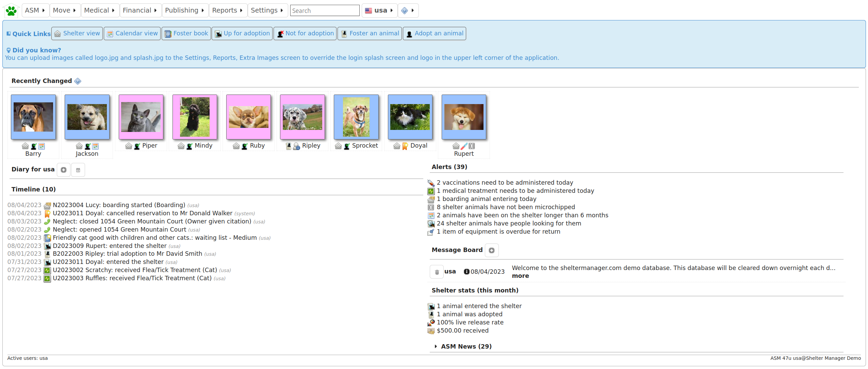The width and height of the screenshot is (868, 369).
Task: Click 'U2023003 Ruffles: received Flea/Tick Treatment' entry
Action: pos(132,279)
